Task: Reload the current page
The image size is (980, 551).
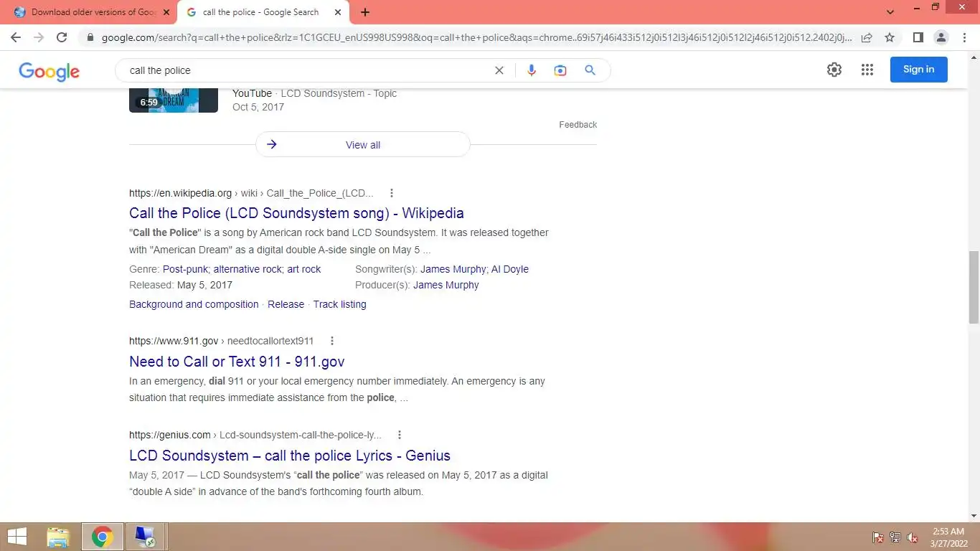Action: (62, 37)
